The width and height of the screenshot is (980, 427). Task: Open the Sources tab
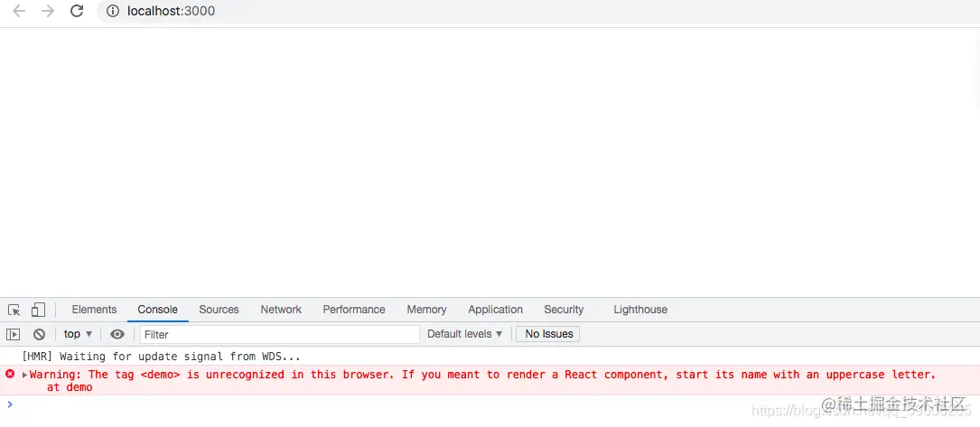pyautogui.click(x=219, y=310)
